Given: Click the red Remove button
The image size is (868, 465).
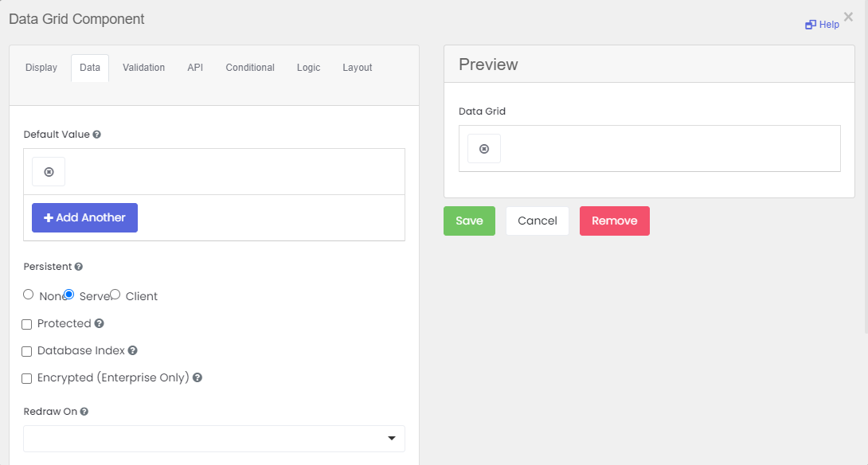Looking at the screenshot, I should (x=614, y=221).
